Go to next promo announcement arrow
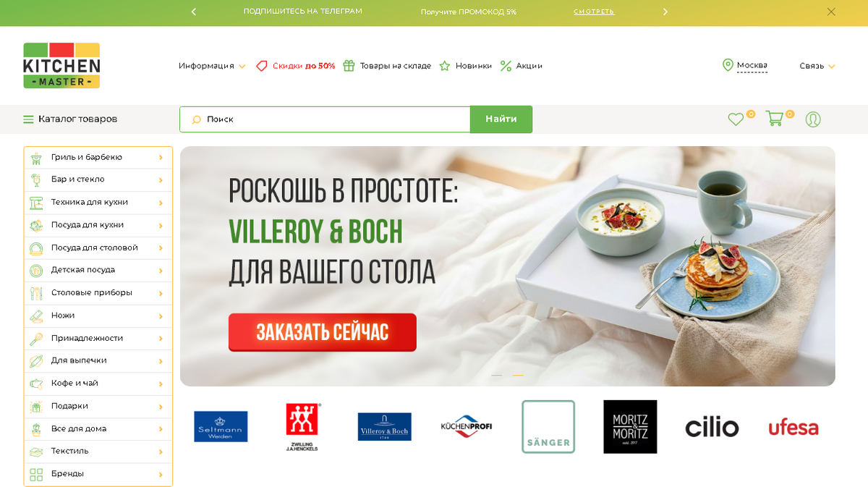Image resolution: width=868 pixels, height=487 pixels. pyautogui.click(x=665, y=12)
